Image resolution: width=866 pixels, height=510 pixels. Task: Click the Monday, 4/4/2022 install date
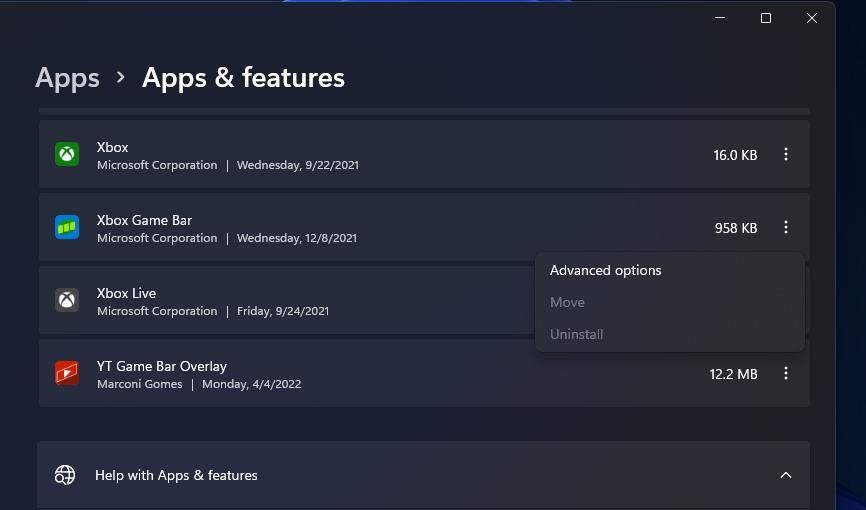click(x=252, y=384)
